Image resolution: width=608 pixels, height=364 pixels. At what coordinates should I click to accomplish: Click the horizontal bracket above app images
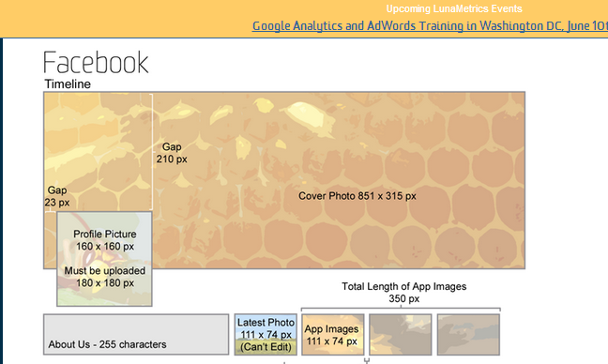pyautogui.click(x=401, y=309)
